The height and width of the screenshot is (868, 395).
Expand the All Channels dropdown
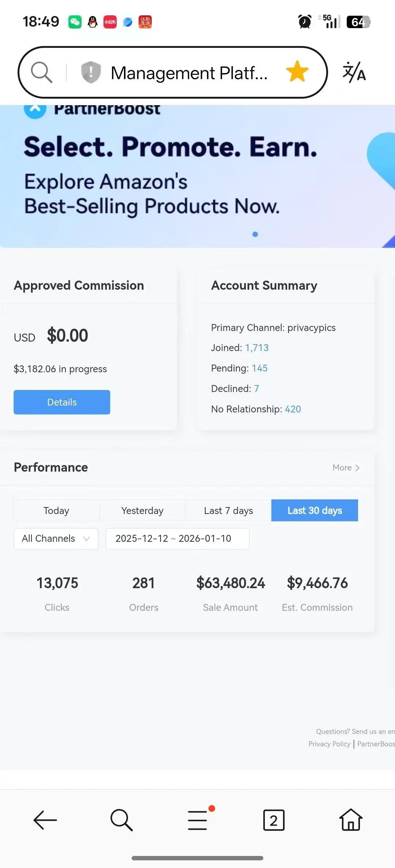[x=56, y=538]
